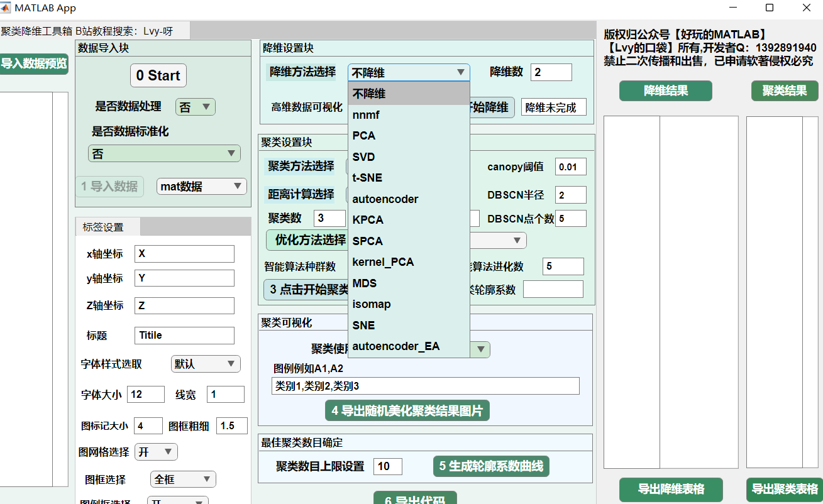The image size is (823, 504).
Task: Click 4 导出随机美化聚类结果图片 button
Action: pyautogui.click(x=407, y=411)
